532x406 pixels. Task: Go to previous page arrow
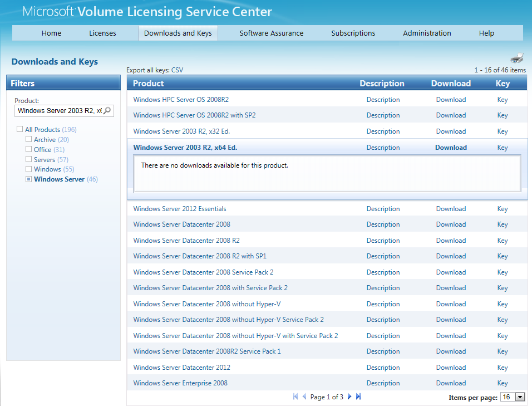point(304,397)
